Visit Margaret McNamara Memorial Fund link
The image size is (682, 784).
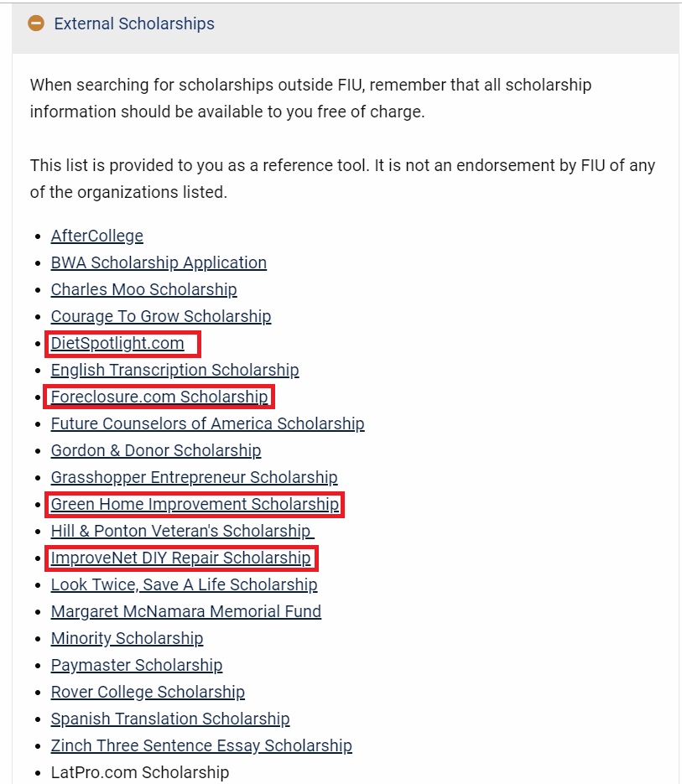pos(186,611)
